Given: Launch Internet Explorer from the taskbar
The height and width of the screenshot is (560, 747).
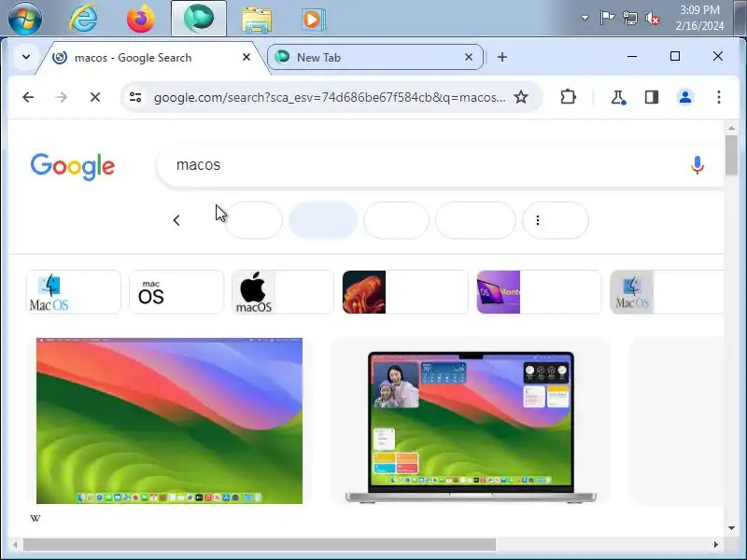Looking at the screenshot, I should point(83,19).
